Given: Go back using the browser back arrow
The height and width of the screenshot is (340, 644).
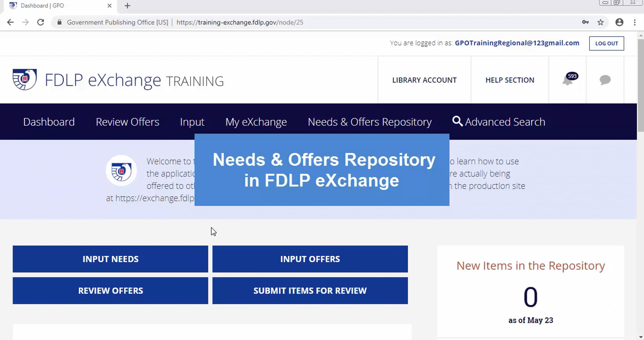Looking at the screenshot, I should click(10, 22).
